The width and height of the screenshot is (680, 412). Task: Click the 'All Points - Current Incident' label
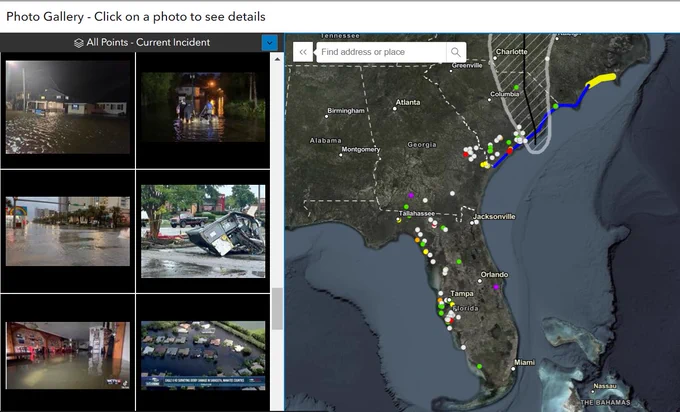pos(148,43)
